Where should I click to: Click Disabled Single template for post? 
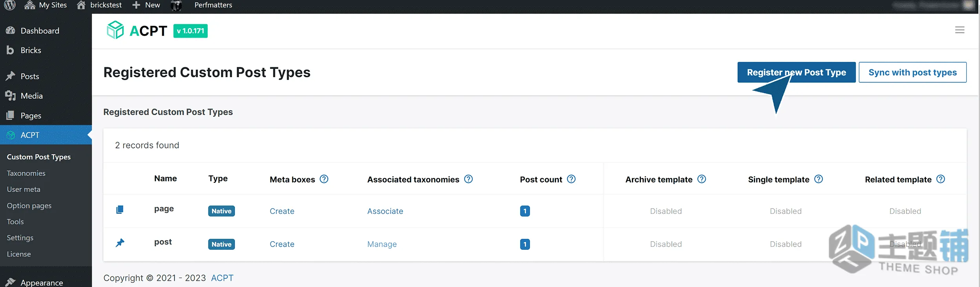786,244
